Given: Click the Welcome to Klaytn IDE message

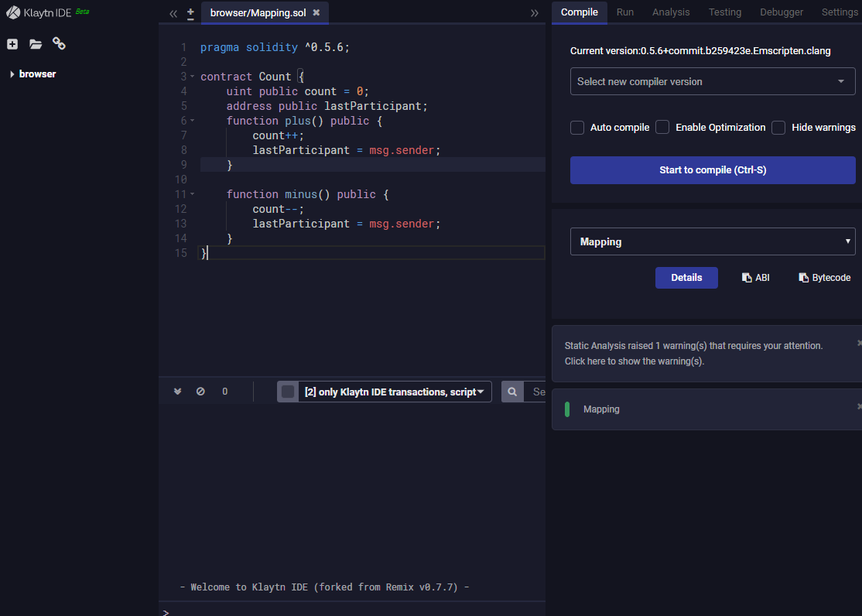Looking at the screenshot, I should [x=324, y=587].
